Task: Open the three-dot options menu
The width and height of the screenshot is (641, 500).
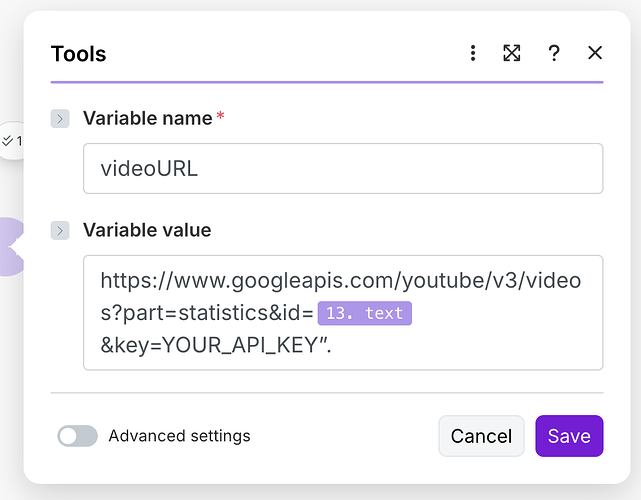Action: click(x=473, y=53)
